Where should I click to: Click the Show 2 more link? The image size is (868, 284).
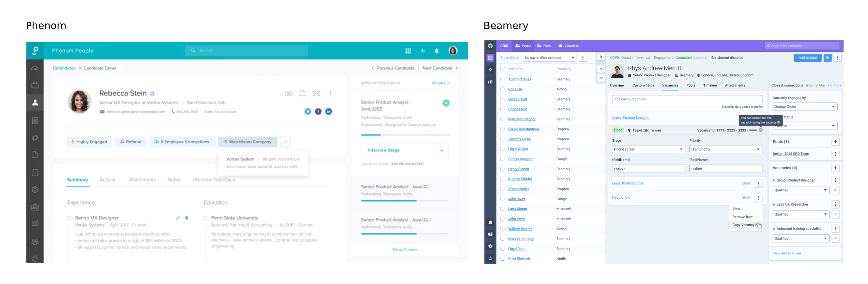click(404, 250)
